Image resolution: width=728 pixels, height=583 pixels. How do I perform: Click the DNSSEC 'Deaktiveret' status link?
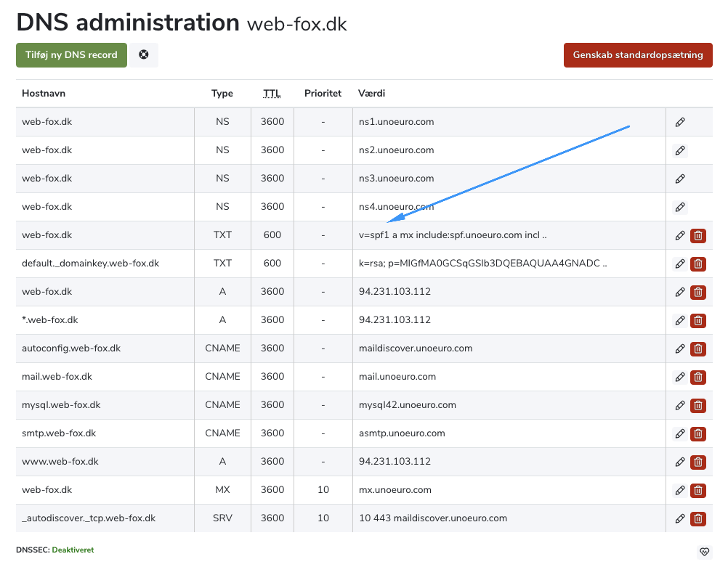(73, 550)
